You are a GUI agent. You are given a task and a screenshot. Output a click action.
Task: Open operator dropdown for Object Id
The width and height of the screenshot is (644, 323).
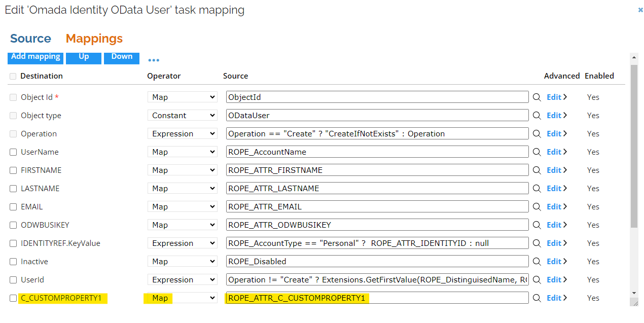pos(183,97)
